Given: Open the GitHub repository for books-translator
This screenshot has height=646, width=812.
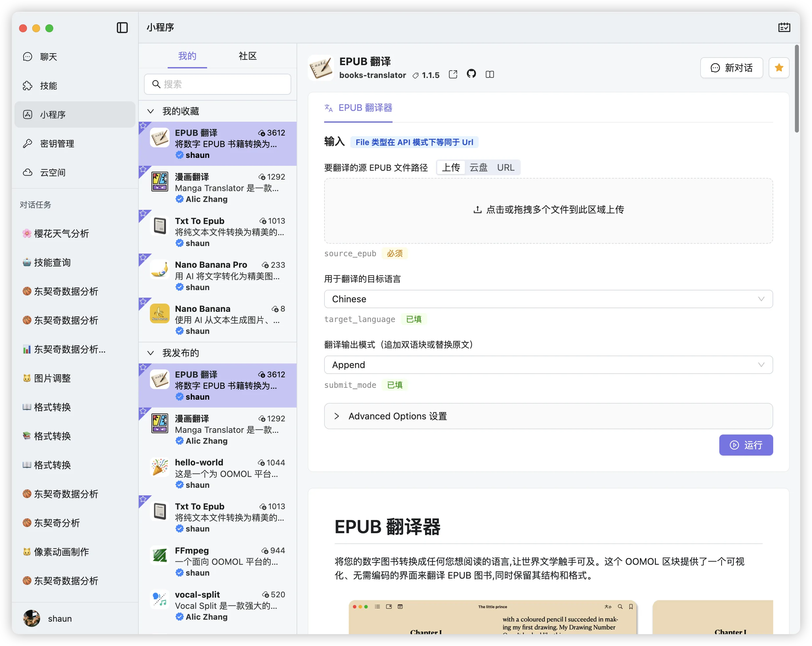Looking at the screenshot, I should click(x=471, y=74).
